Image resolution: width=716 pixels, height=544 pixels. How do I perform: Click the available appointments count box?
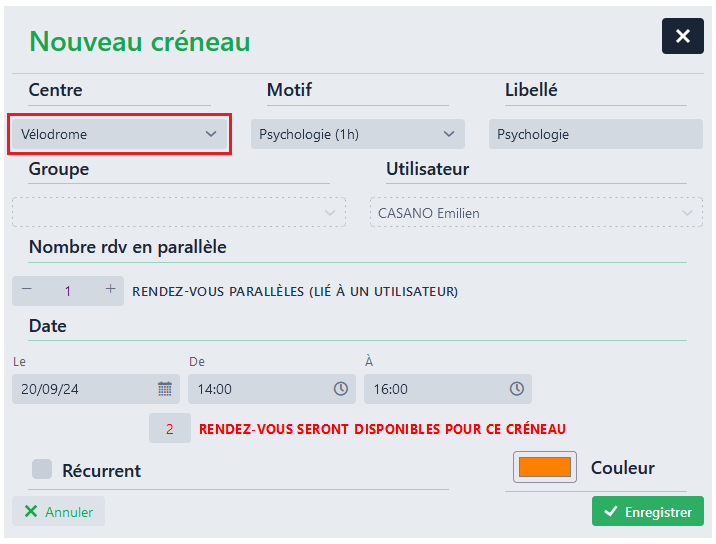[170, 429]
